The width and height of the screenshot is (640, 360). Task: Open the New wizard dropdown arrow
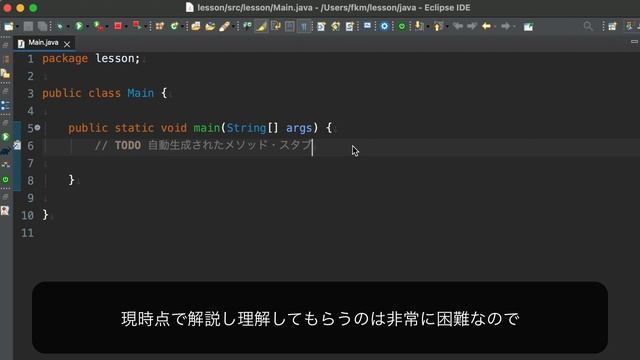[17, 27]
